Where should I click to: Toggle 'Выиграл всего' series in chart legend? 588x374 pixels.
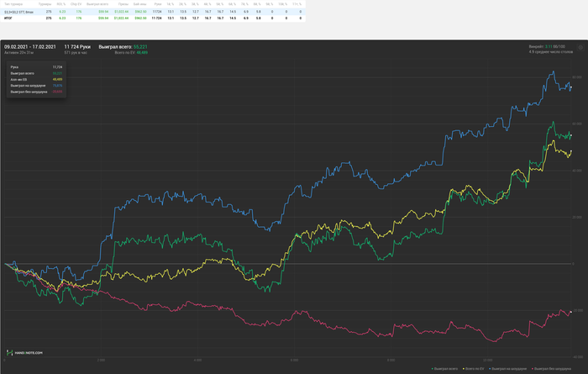[444, 369]
